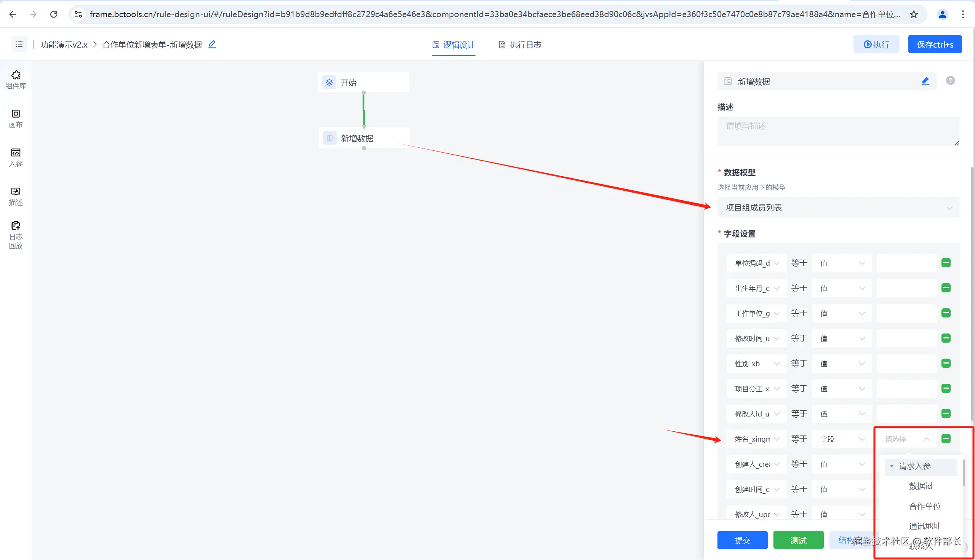Click the 保存ctrl+s save button

[935, 44]
